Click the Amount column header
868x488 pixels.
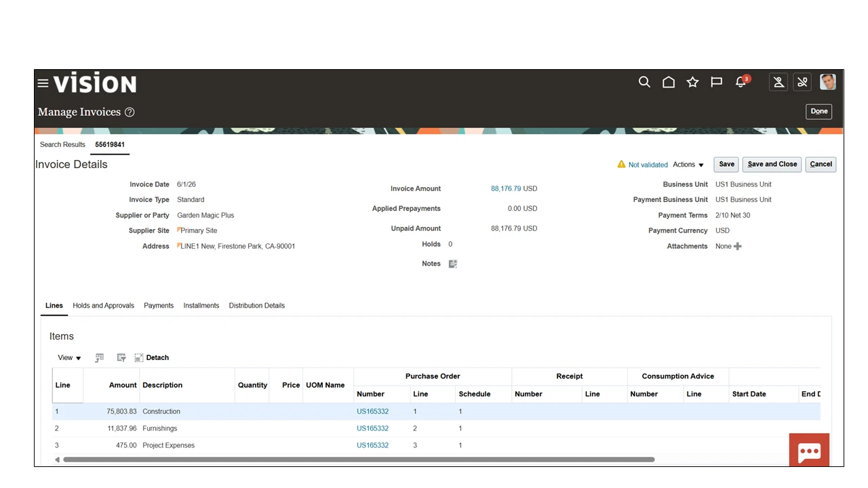pos(111,385)
